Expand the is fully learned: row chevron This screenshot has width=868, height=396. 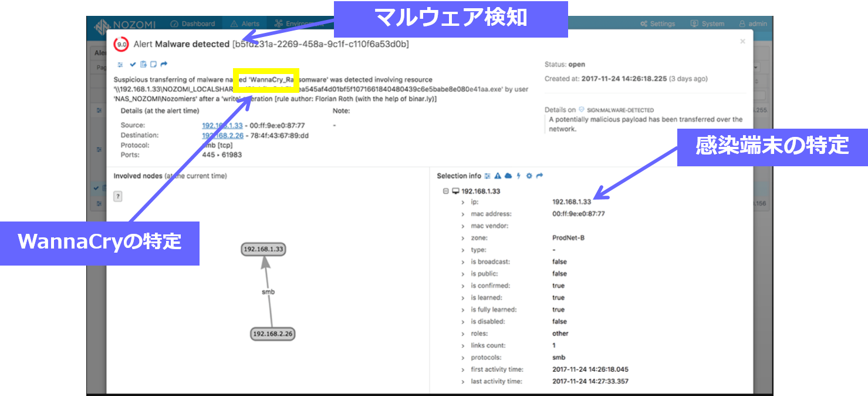tap(462, 310)
